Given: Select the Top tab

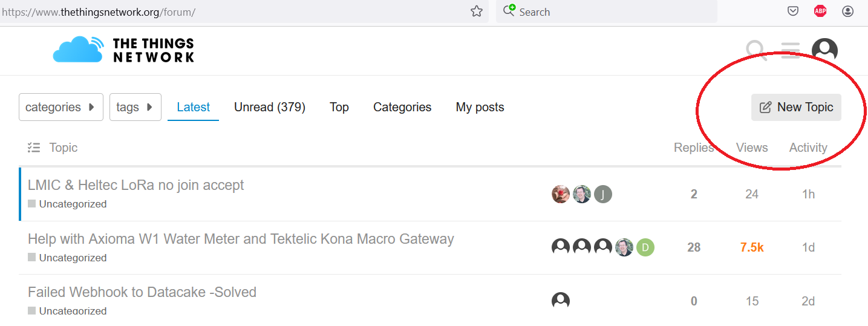Looking at the screenshot, I should click(x=339, y=107).
